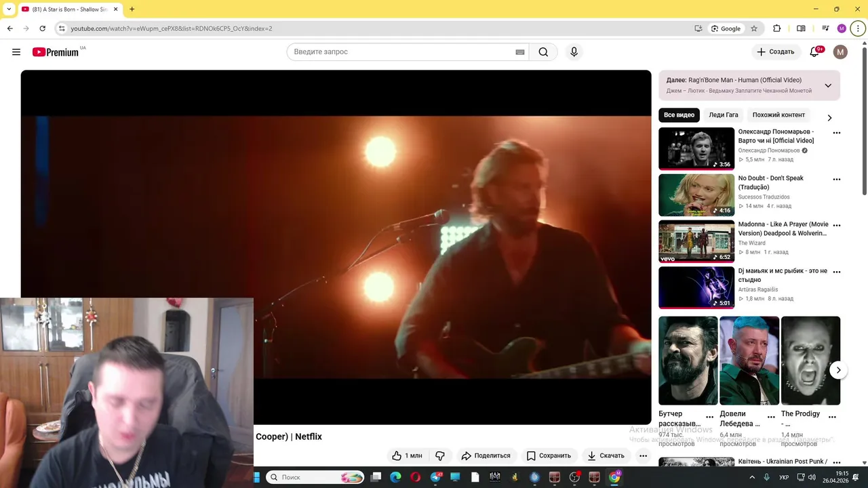868x488 pixels.
Task: Open options for Александр Пономарьов video
Action: coord(836,133)
